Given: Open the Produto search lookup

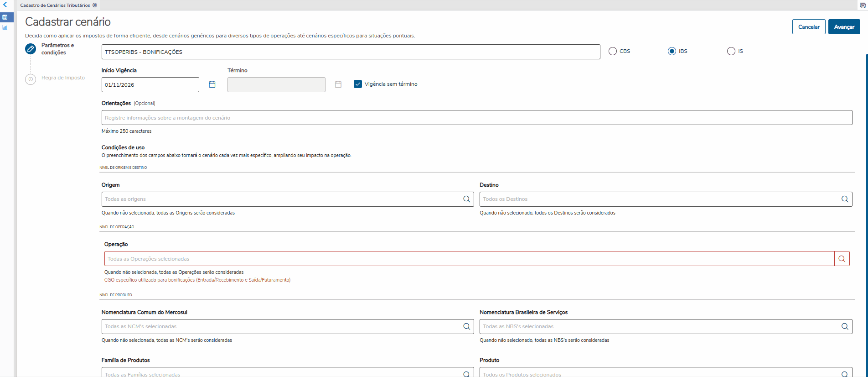Looking at the screenshot, I should pos(844,374).
